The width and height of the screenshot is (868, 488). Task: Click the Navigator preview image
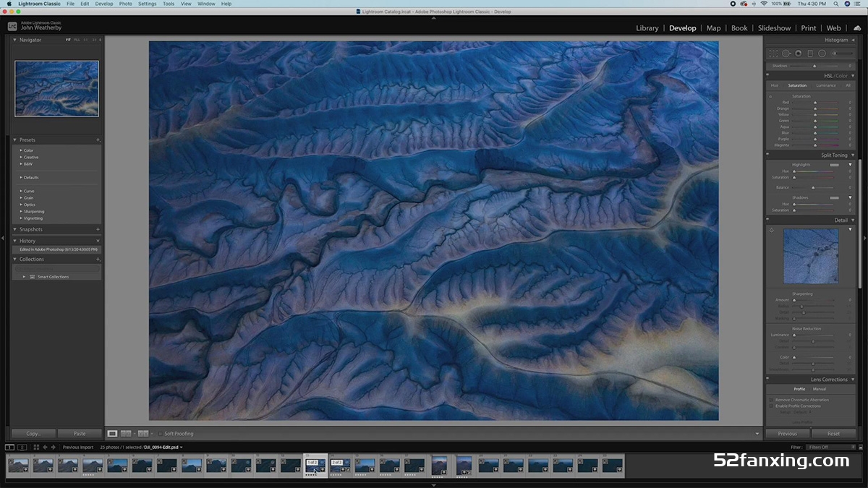56,88
